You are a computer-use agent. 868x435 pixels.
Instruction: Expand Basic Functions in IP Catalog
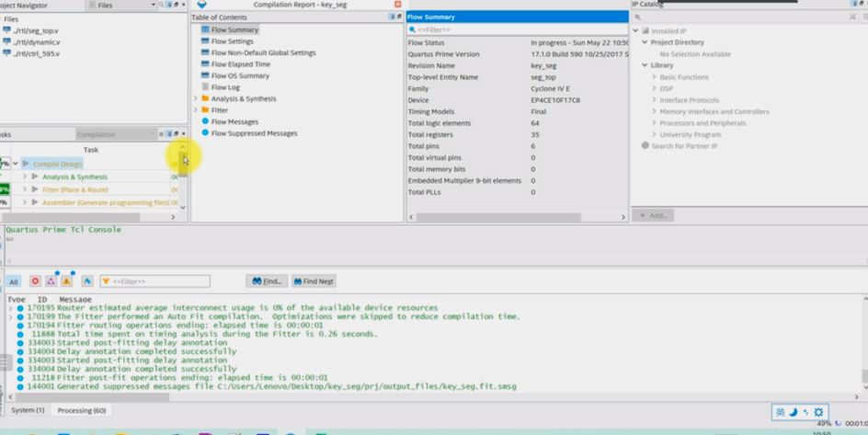tap(654, 77)
